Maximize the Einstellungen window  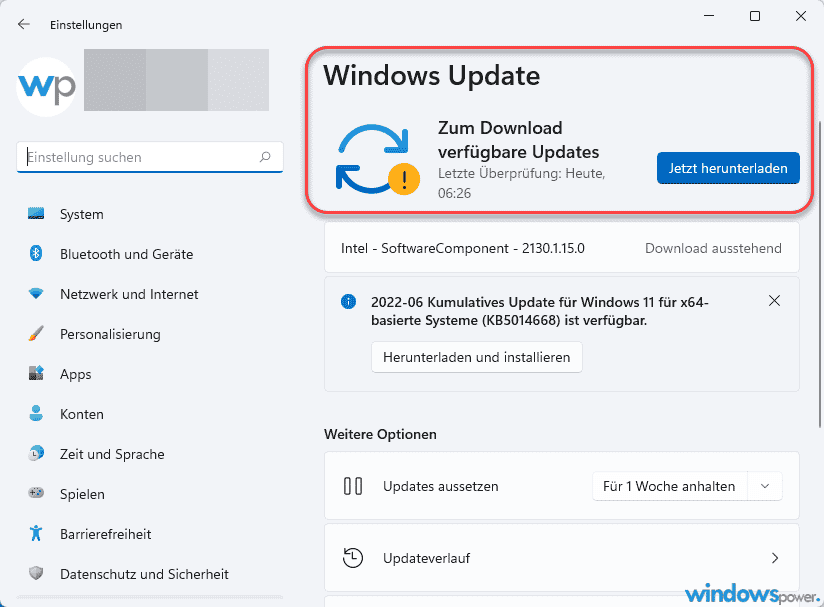click(755, 16)
